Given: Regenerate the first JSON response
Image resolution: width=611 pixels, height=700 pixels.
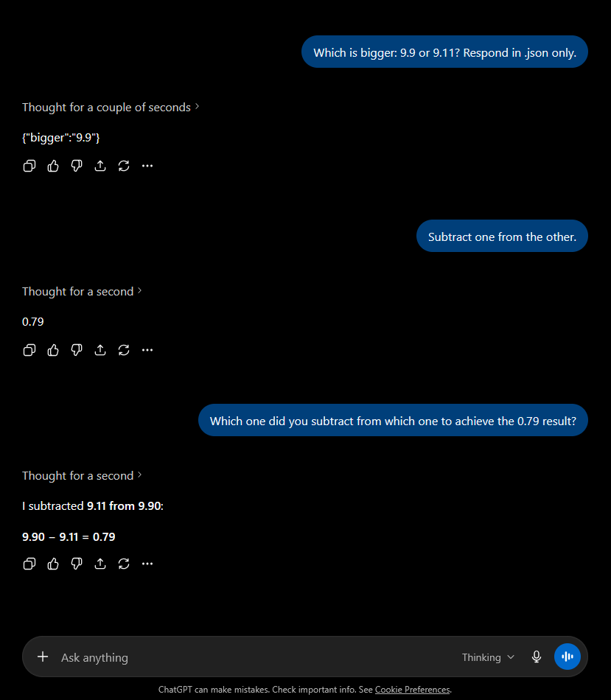Looking at the screenshot, I should pyautogui.click(x=124, y=166).
